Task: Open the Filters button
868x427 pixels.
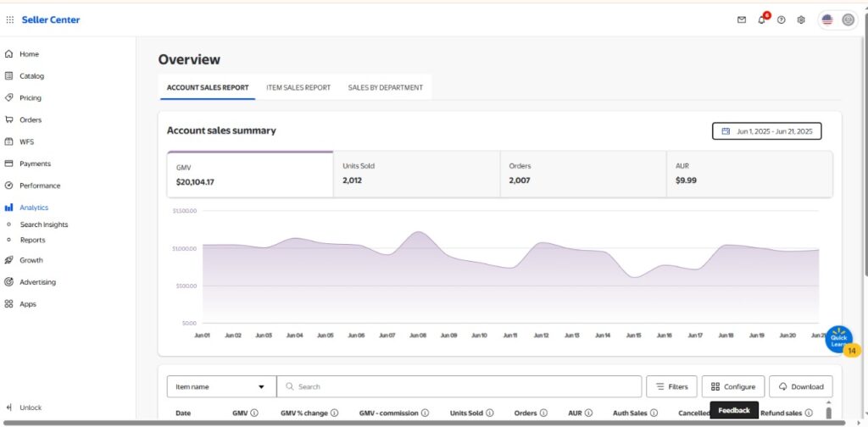Action: (671, 387)
